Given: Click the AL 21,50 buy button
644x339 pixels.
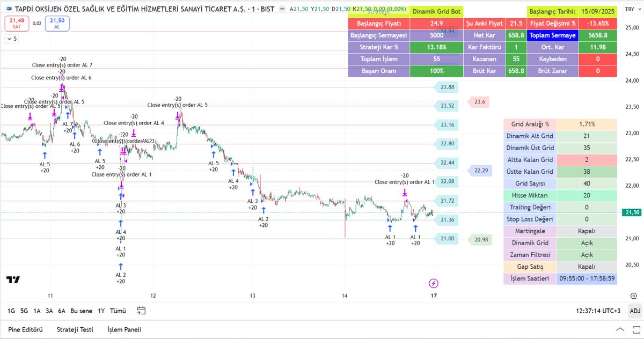Looking at the screenshot, I should pyautogui.click(x=56, y=23).
